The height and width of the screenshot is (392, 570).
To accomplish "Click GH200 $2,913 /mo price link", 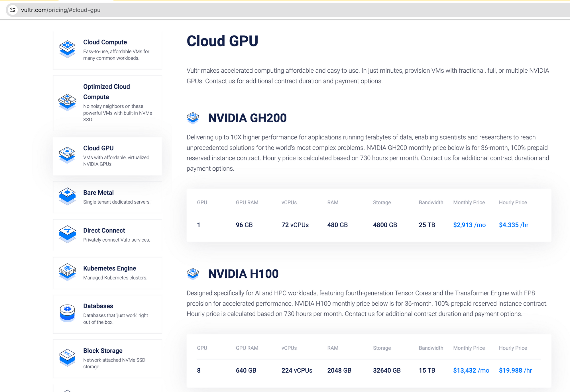I will (x=469, y=225).
